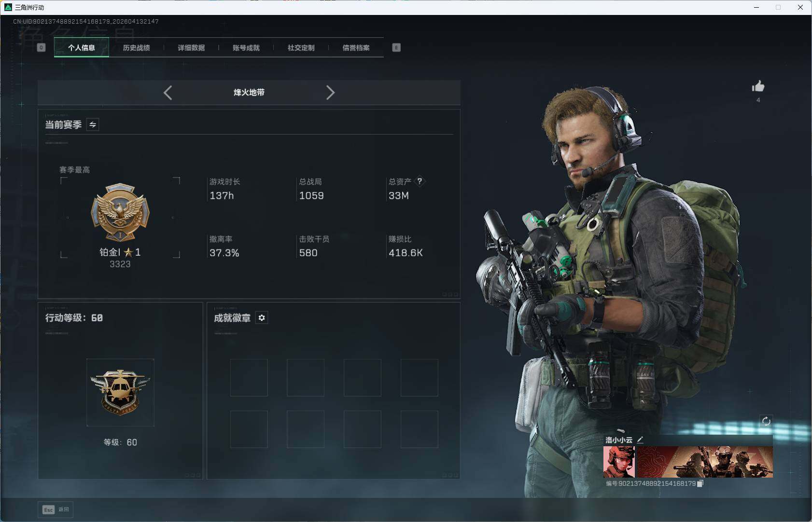The image size is (812, 522).
Task: Select the last empty badge slot in bottom row
Action: (419, 429)
